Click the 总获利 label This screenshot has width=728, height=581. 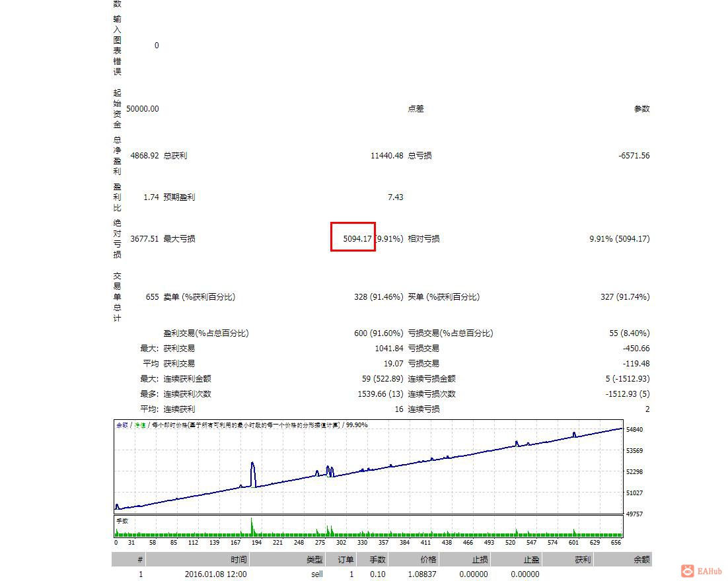[175, 155]
